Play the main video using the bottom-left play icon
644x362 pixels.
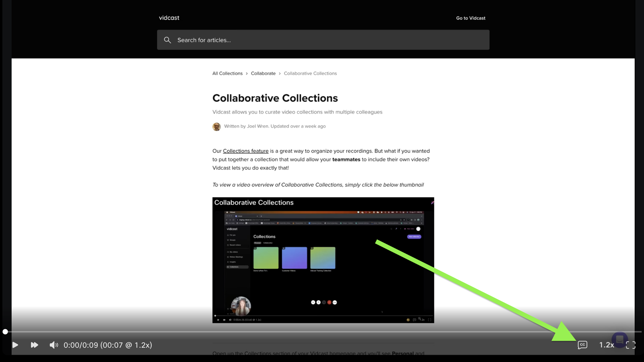[x=15, y=345]
